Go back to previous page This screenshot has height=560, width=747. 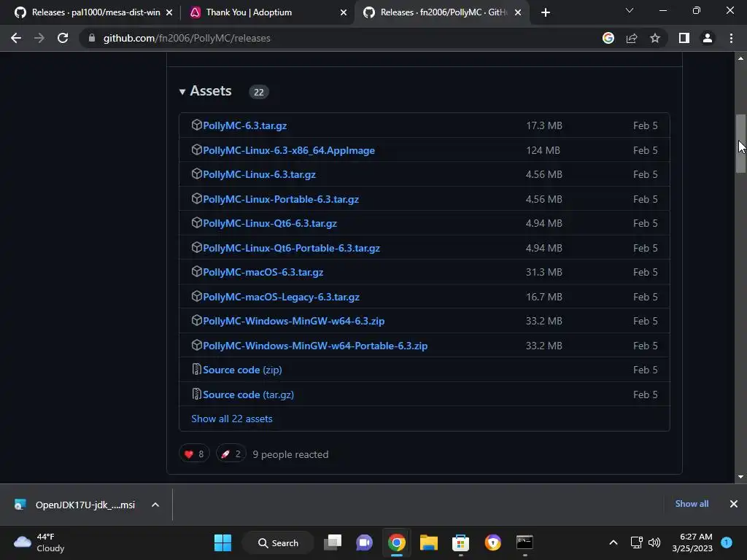pyautogui.click(x=16, y=38)
